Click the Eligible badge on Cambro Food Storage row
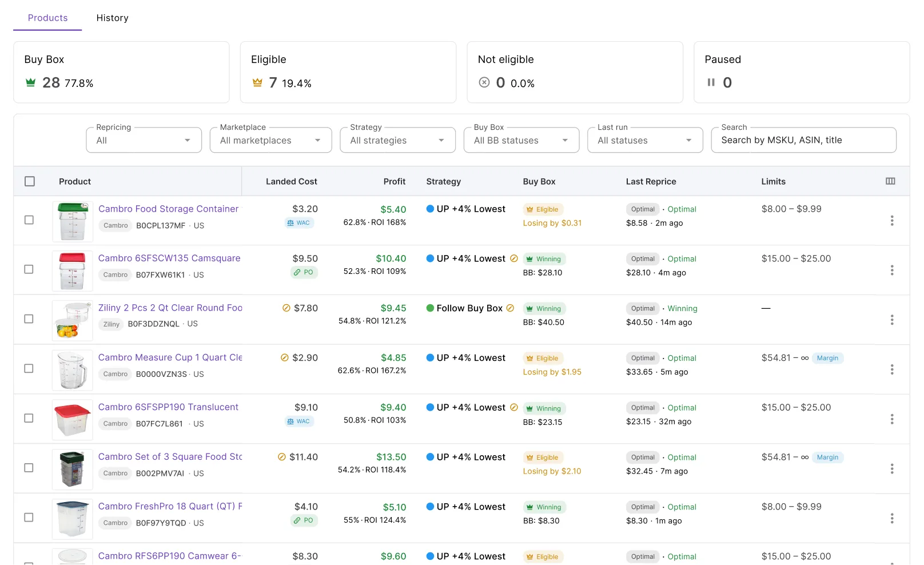 [x=543, y=209]
